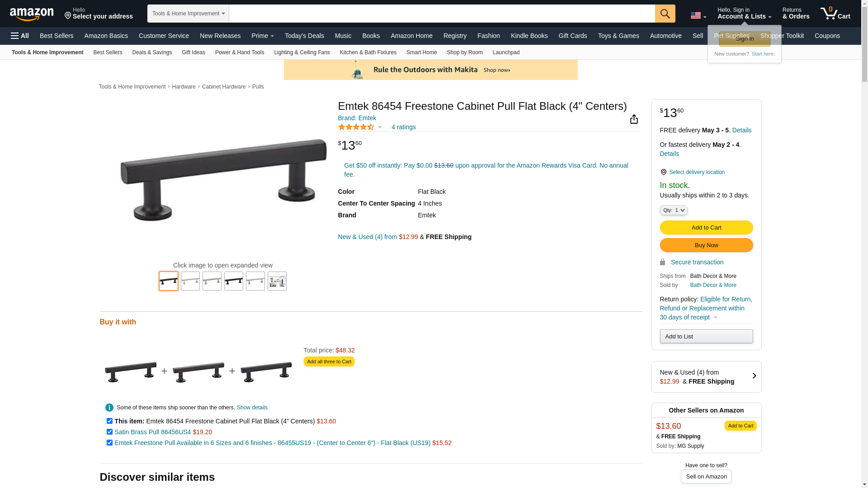Click the share icon near product title
Screen dimensions: 868x488
[634, 119]
